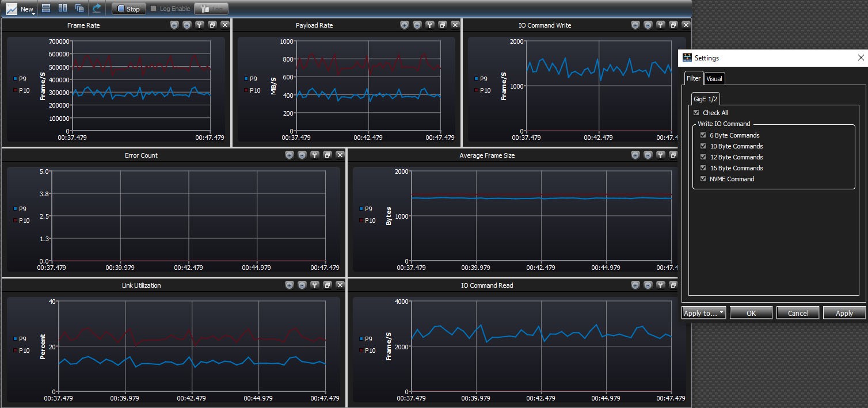Open settings wrench for Link Utilization

(315, 285)
